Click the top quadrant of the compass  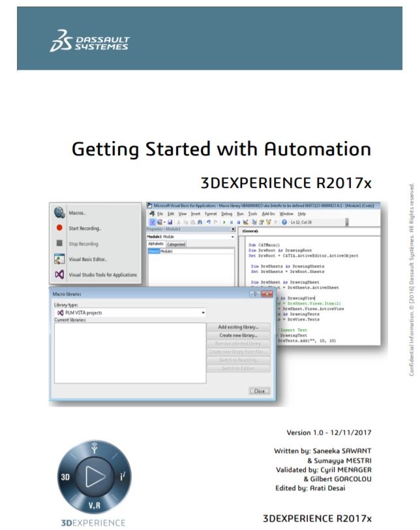pyautogui.click(x=94, y=449)
